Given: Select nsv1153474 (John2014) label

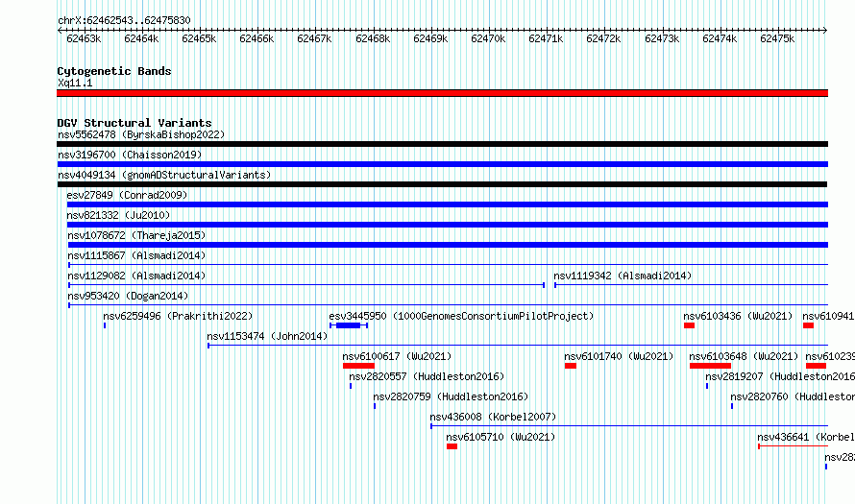Looking at the screenshot, I should (267, 336).
